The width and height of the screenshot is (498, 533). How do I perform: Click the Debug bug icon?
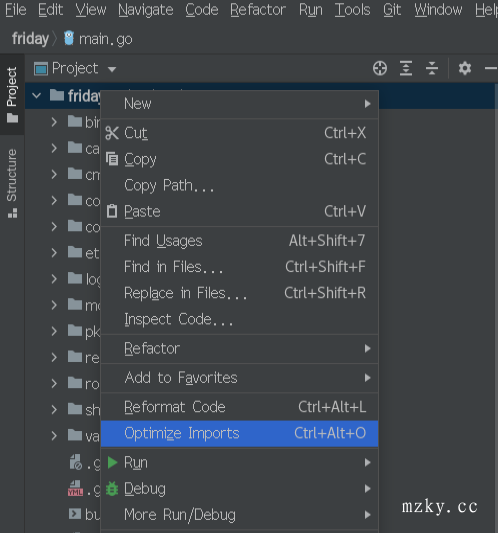112,488
